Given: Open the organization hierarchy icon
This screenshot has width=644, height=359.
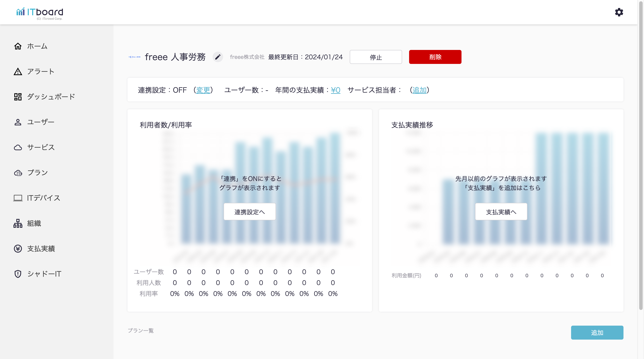Looking at the screenshot, I should (18, 223).
